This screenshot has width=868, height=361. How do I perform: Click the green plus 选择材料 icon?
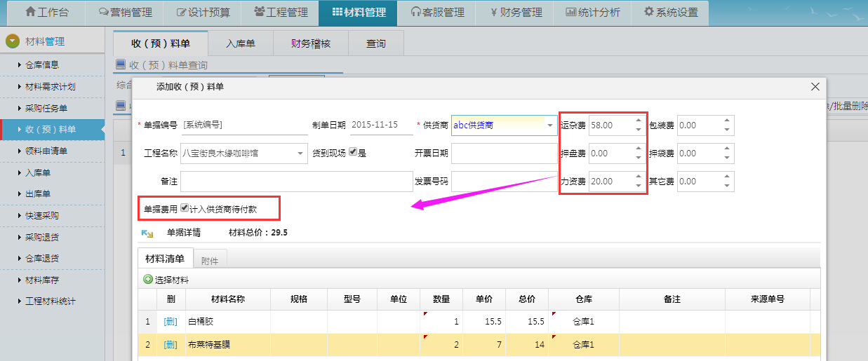pyautogui.click(x=148, y=280)
